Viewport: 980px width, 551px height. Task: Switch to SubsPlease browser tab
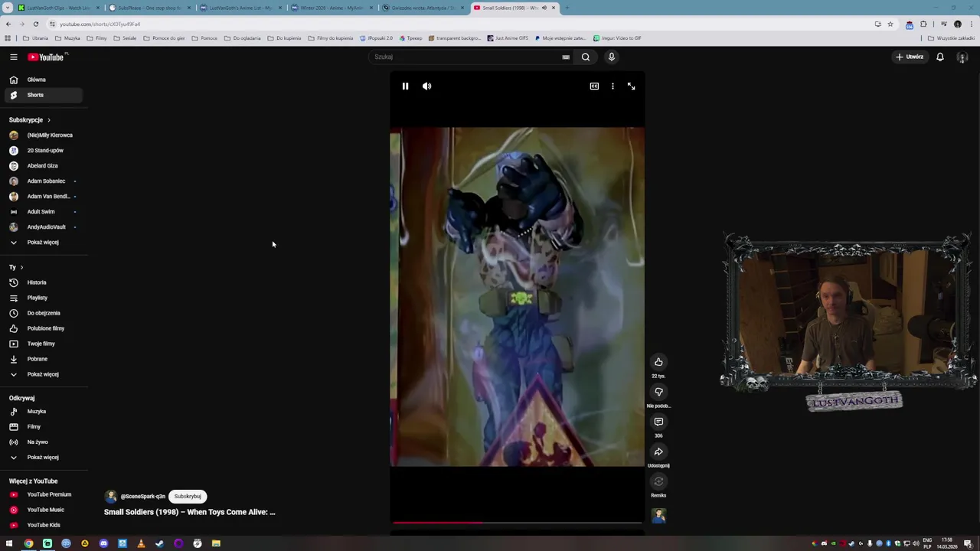pos(149,8)
